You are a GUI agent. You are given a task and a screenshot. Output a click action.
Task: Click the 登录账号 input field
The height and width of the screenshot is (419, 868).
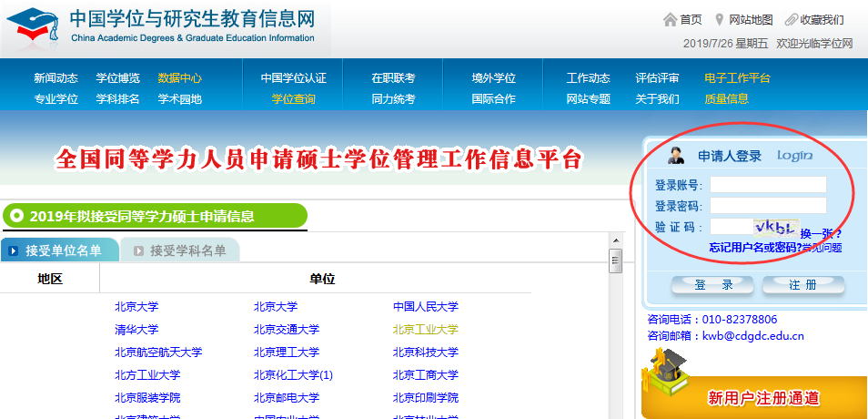[x=768, y=185]
